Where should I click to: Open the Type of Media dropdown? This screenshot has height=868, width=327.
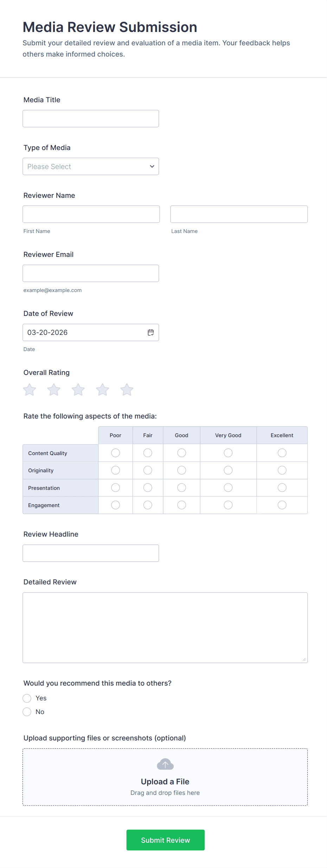click(x=91, y=167)
